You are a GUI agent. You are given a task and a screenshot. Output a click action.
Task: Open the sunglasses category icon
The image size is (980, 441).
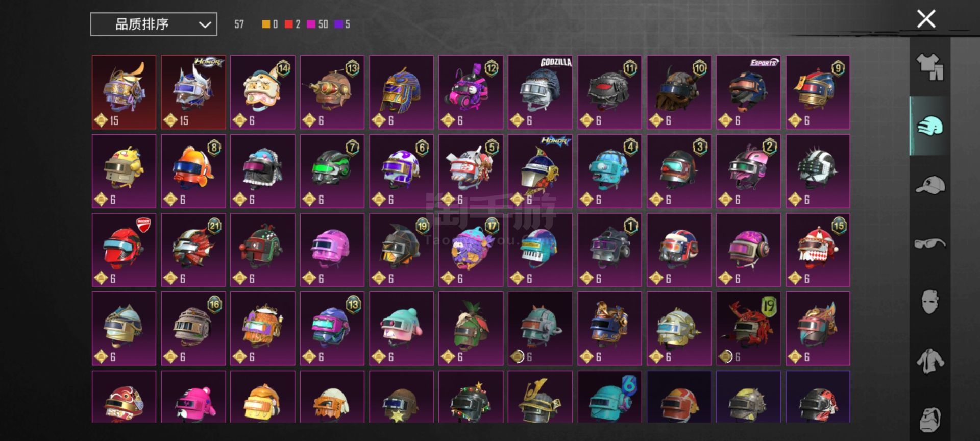930,243
